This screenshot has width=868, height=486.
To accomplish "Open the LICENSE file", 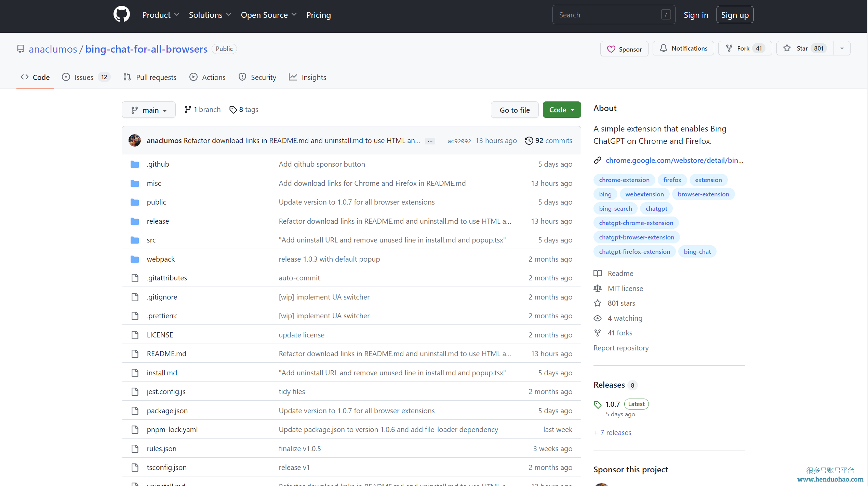I will point(160,335).
